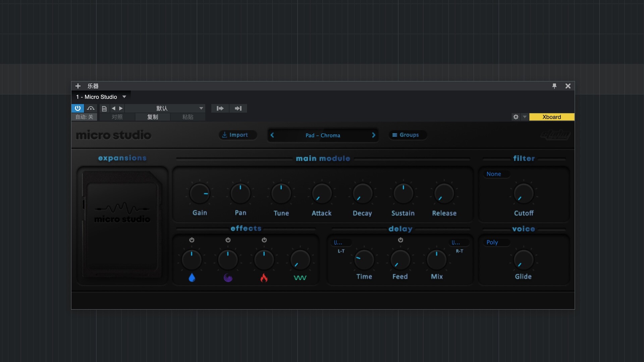
Task: Pin the instrument window
Action: [x=554, y=86]
